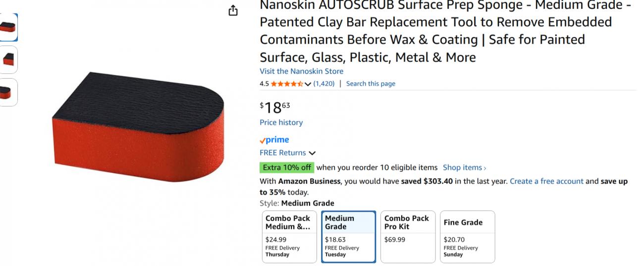Image resolution: width=644 pixels, height=266 pixels.
Task: Select the third product thumbnail
Action: [8, 92]
